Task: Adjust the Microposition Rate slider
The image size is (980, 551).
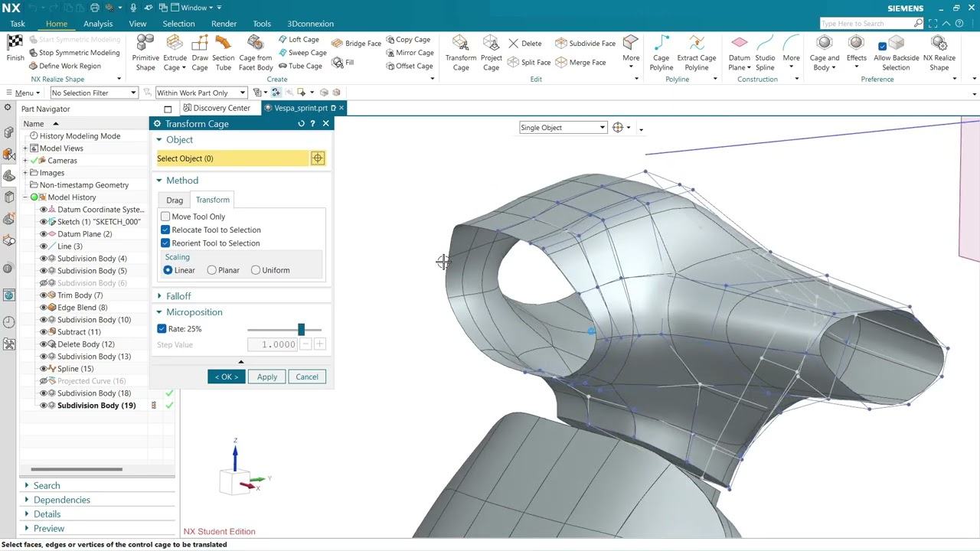Action: tap(301, 329)
